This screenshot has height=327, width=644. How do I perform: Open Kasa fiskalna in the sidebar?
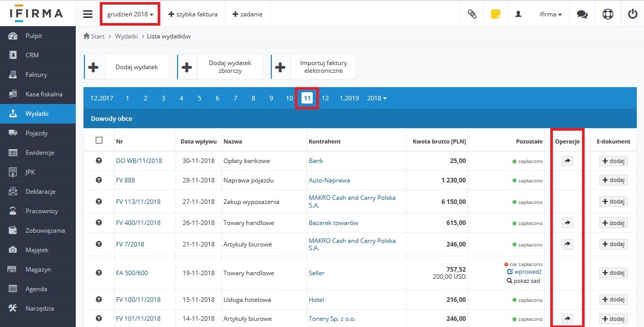38,94
